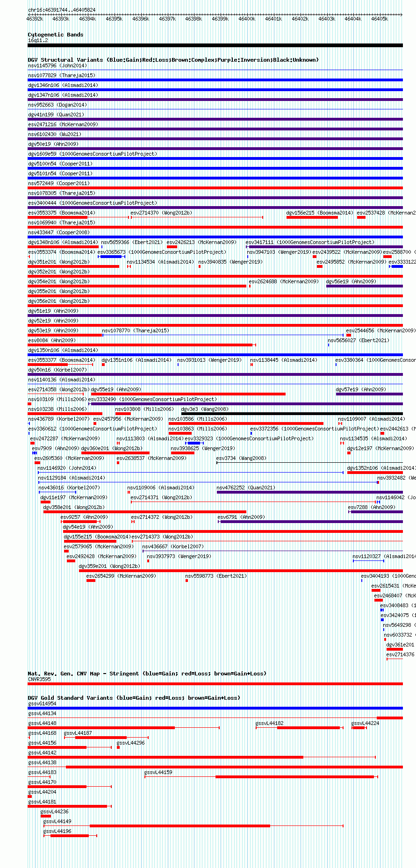Select the 16q11.2 cytogenetic band
Image resolution: width=416 pixels, height=868 pixels.
[215, 45]
